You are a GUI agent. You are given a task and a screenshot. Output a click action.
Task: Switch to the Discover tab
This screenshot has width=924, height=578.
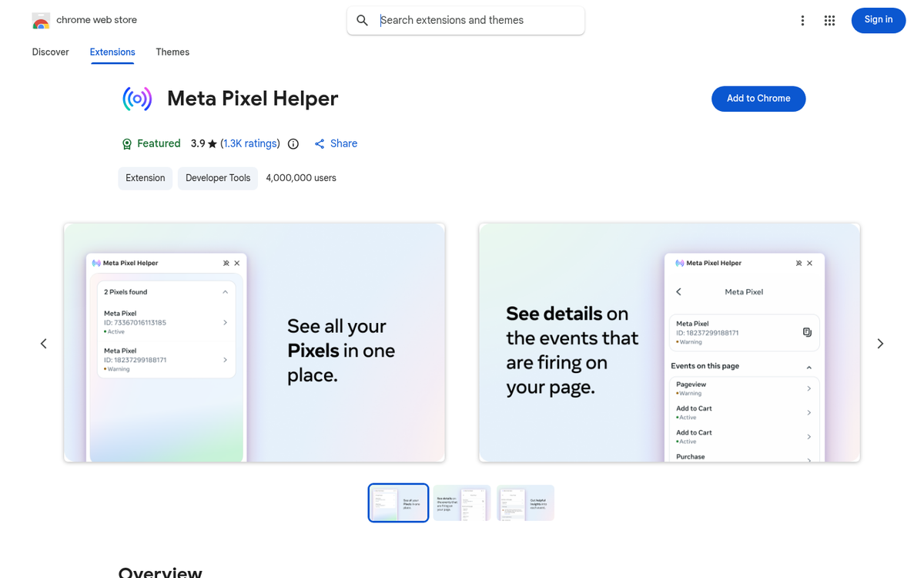point(51,52)
